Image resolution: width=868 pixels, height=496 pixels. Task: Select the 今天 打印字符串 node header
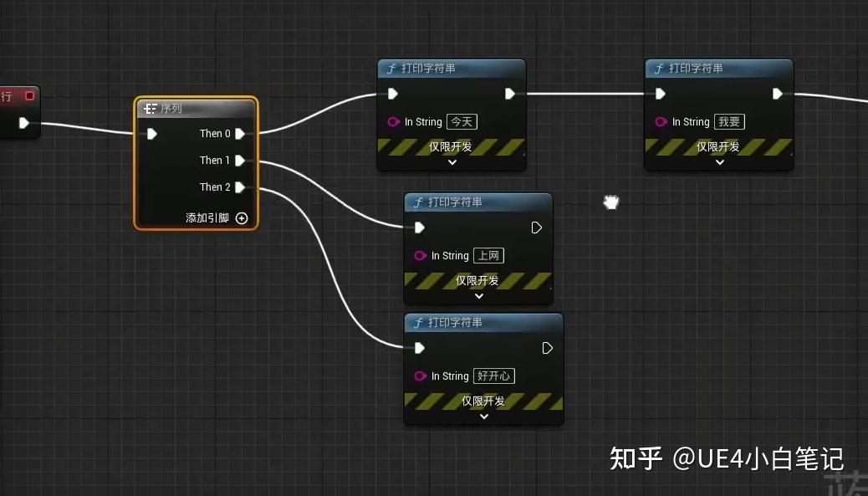coord(452,69)
